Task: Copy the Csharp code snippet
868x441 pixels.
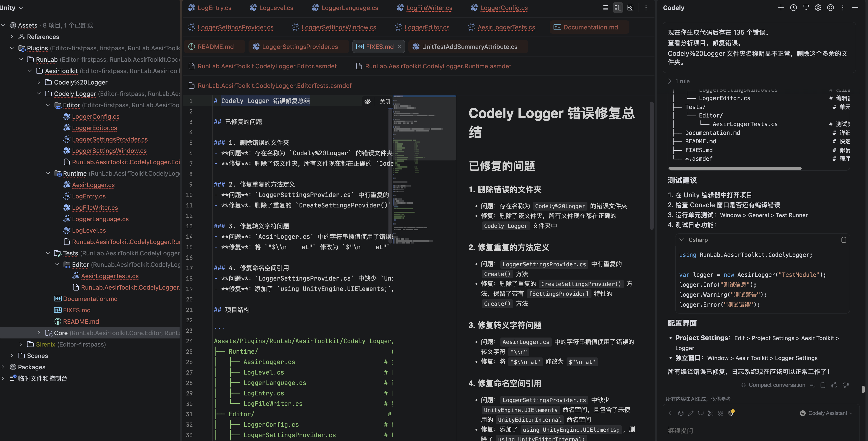Action: click(x=844, y=240)
